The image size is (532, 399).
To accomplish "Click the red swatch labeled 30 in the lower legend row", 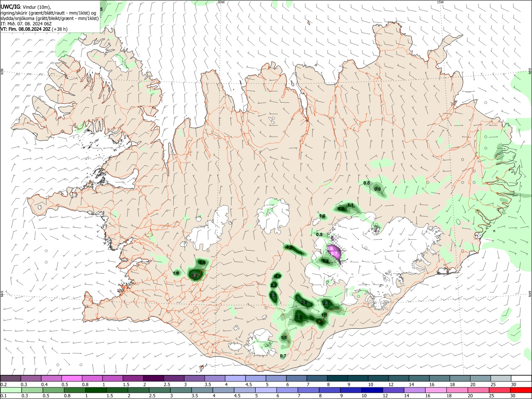I will (x=521, y=390).
